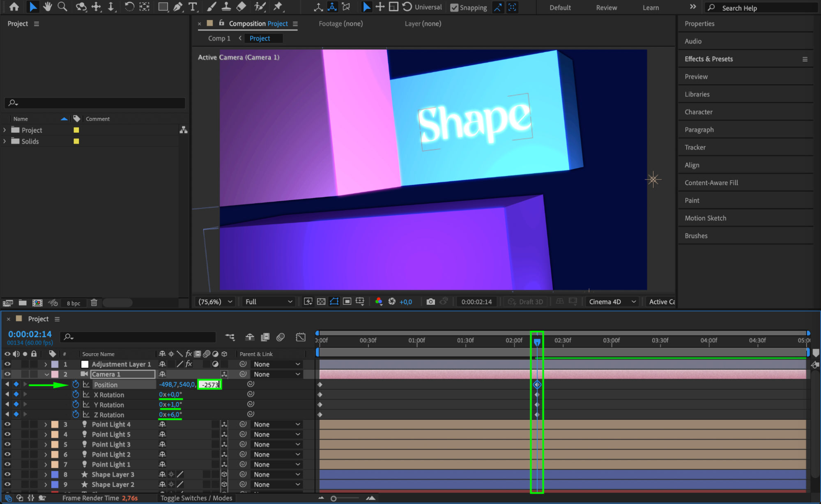Toggle the Snapping checkbox
Viewport: 821px width, 504px height.
[454, 7]
